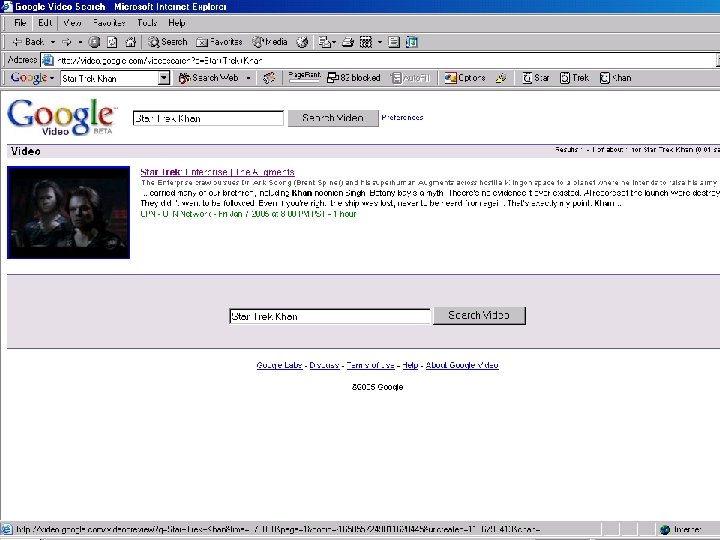Open the About Google Video link
This screenshot has height=540, width=720.
pyautogui.click(x=462, y=365)
